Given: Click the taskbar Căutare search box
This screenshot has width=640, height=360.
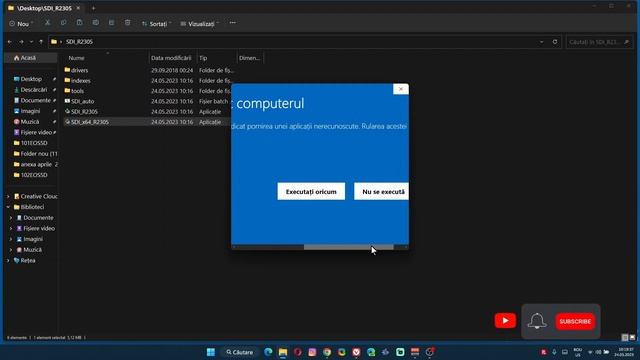Looking at the screenshot, I should tap(240, 352).
